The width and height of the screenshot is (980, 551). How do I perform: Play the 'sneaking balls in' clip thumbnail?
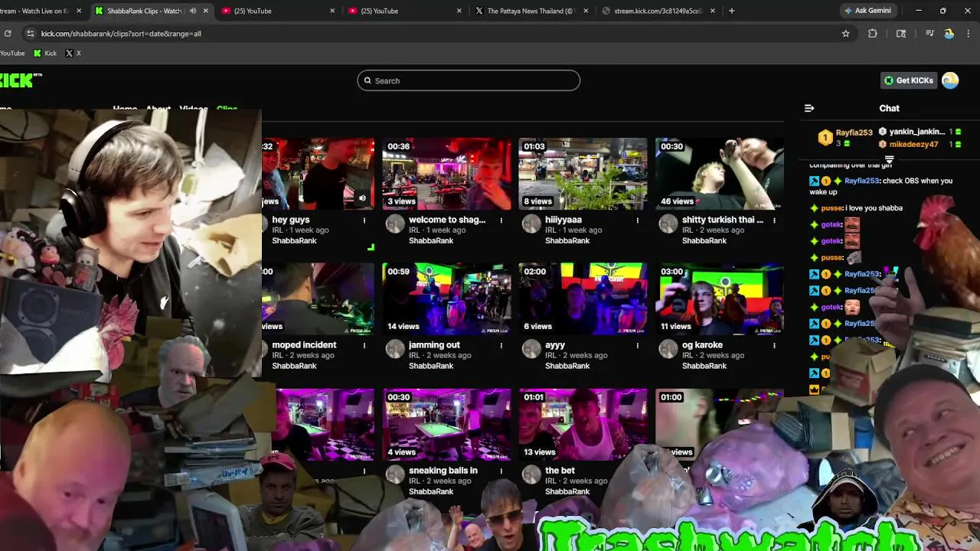[x=446, y=425]
